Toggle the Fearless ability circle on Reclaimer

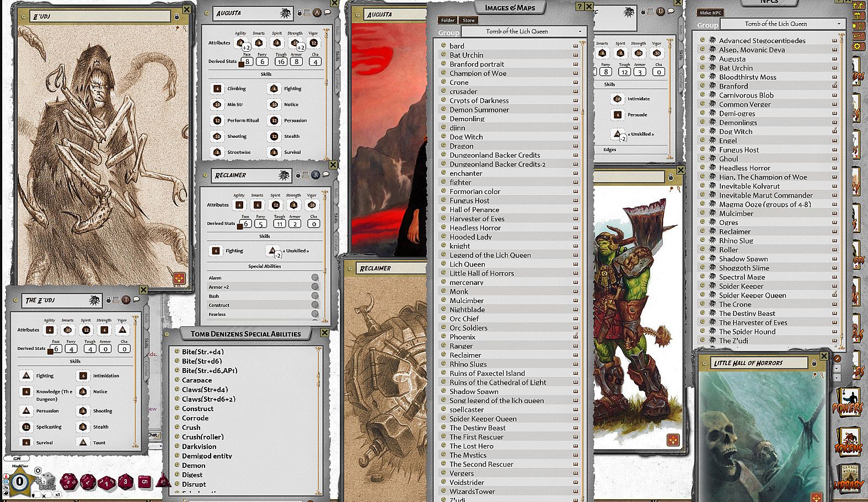pos(315,314)
